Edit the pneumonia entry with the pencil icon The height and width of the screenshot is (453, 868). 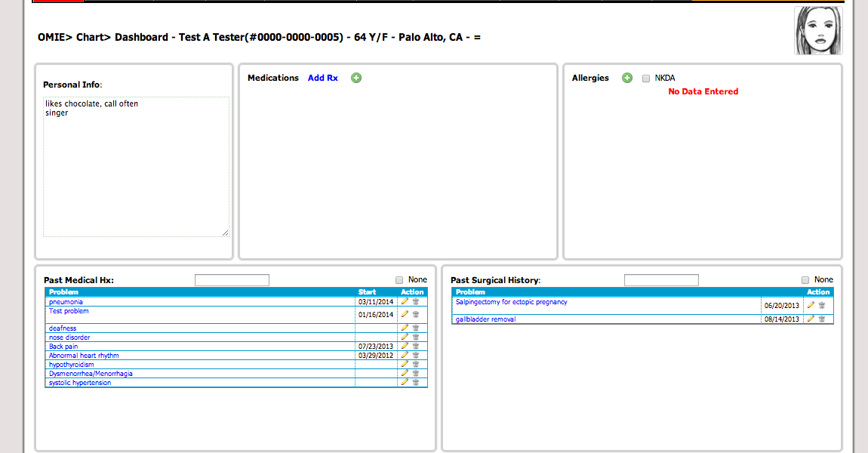pyautogui.click(x=405, y=300)
